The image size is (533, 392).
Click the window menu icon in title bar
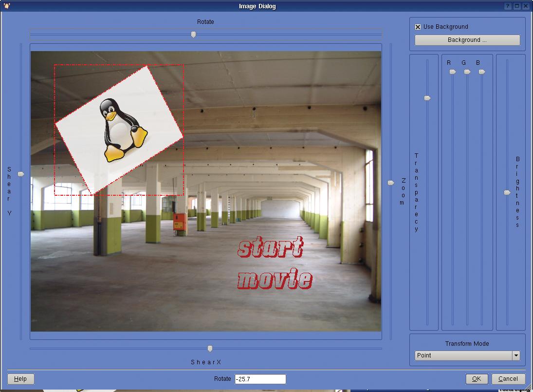pyautogui.click(x=7, y=6)
